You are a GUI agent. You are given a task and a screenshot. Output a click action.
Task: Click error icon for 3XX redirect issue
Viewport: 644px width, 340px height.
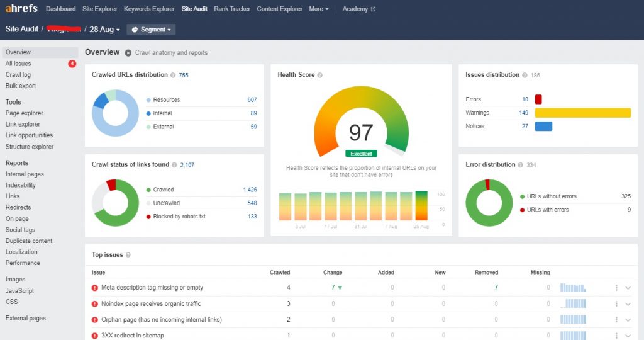pyautogui.click(x=95, y=336)
